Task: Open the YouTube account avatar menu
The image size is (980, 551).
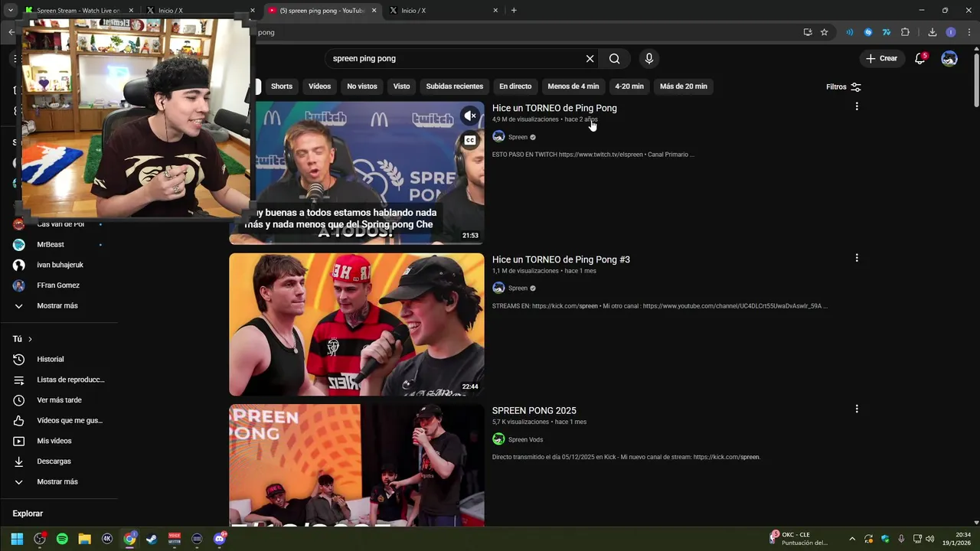Action: coord(949,59)
